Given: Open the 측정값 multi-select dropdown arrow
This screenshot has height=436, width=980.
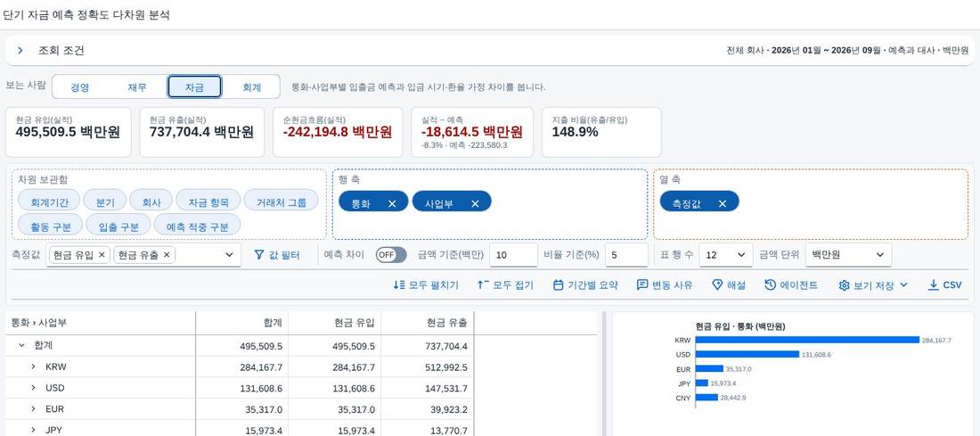Looking at the screenshot, I should [x=229, y=255].
